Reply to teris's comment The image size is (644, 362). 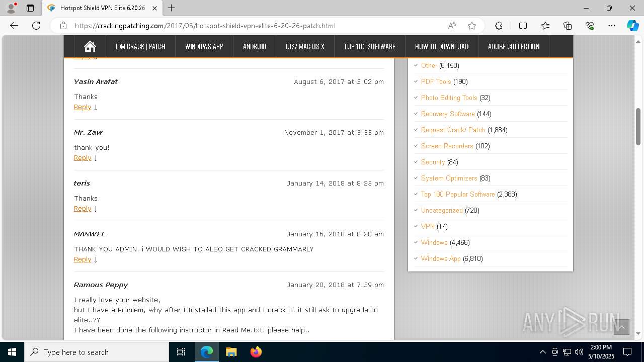(83, 209)
